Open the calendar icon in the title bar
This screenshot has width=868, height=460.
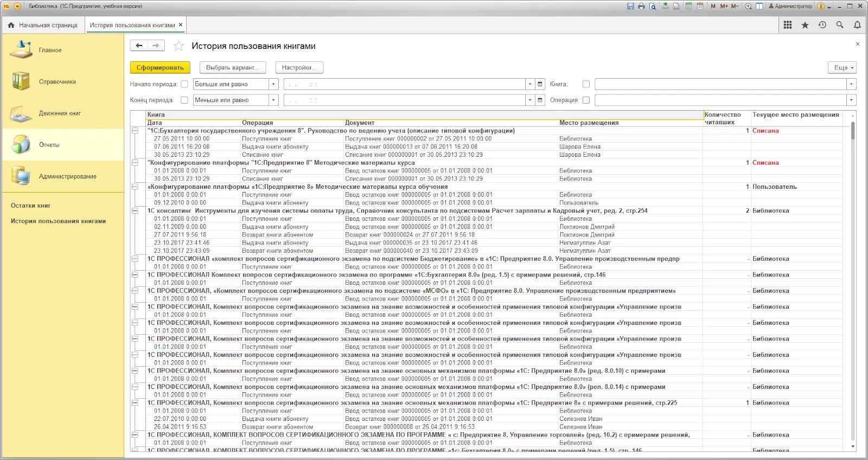pos(700,6)
